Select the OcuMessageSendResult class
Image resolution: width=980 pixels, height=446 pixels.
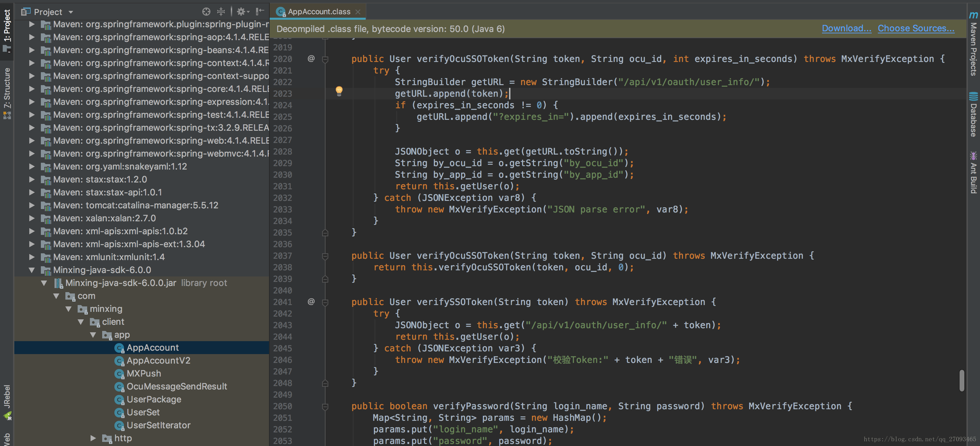tap(176, 386)
